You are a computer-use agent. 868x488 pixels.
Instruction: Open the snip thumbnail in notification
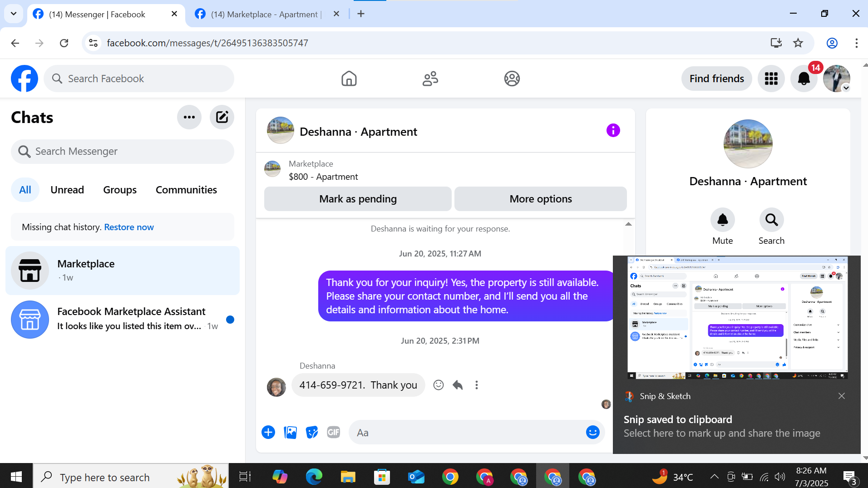point(737,317)
